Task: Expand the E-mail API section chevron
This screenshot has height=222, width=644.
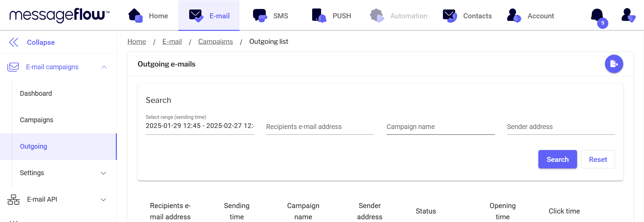Action: [104, 200]
